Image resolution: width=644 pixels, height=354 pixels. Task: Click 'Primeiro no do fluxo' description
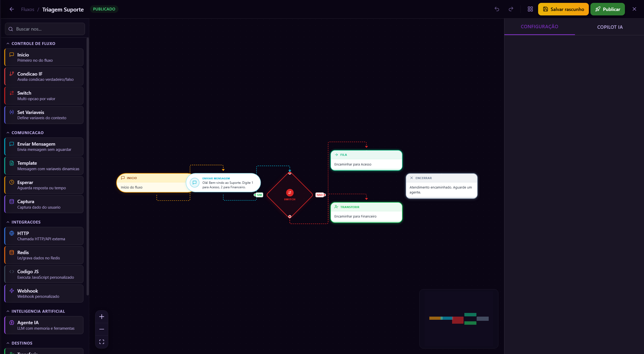click(35, 60)
